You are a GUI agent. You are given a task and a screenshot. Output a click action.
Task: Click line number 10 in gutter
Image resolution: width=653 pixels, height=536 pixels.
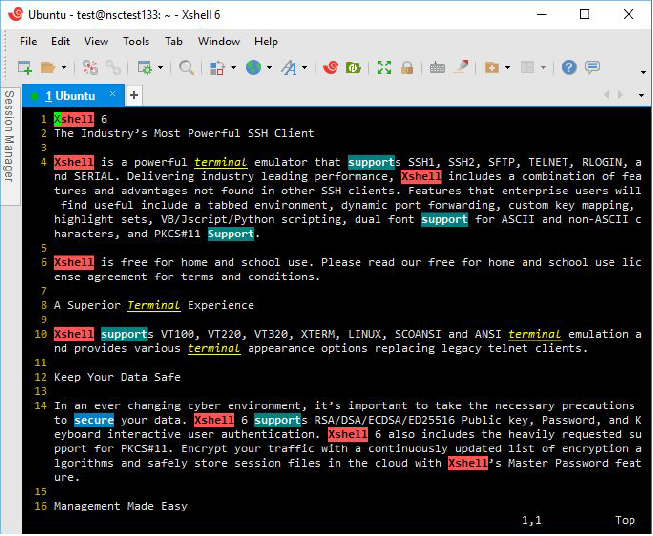pyautogui.click(x=41, y=334)
